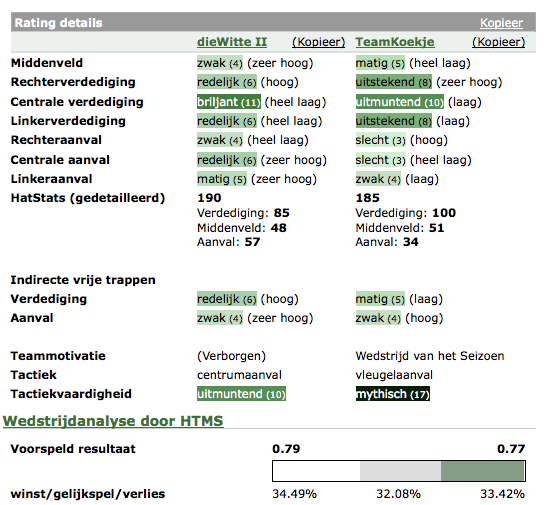This screenshot has height=505, width=545.
Task: Click the 32.08% draw percentage
Action: 398,494
